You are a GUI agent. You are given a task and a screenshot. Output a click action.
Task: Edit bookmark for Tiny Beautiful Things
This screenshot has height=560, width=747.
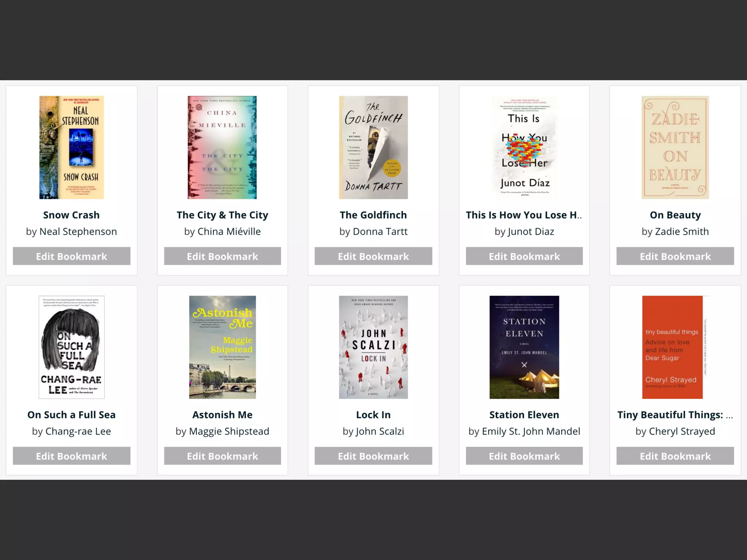coord(675,456)
